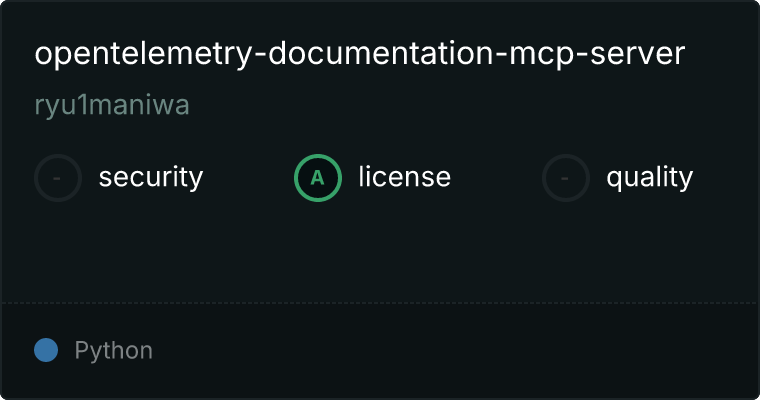Screen dimensions: 760x400
Task: Click the dashed divider above the footer
Action: [380, 303]
